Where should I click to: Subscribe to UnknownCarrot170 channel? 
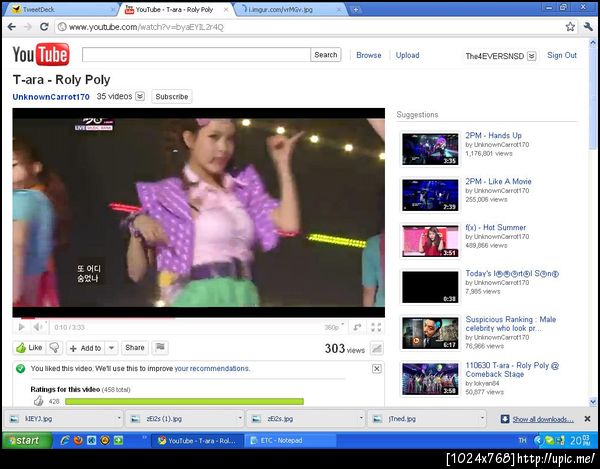tap(172, 96)
